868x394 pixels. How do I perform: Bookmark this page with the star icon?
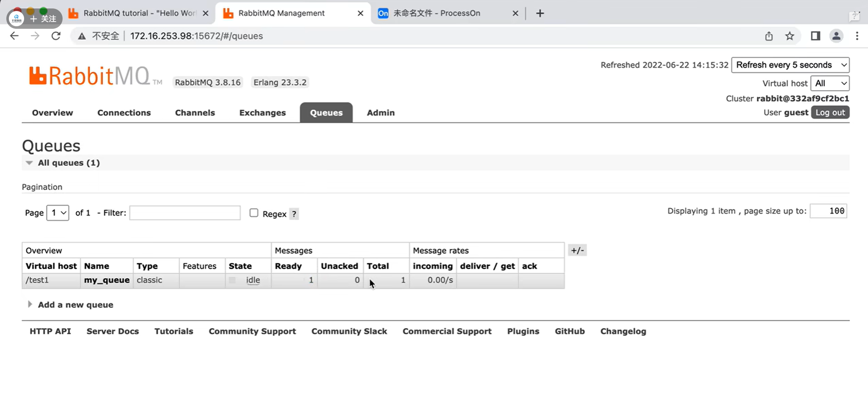(789, 36)
